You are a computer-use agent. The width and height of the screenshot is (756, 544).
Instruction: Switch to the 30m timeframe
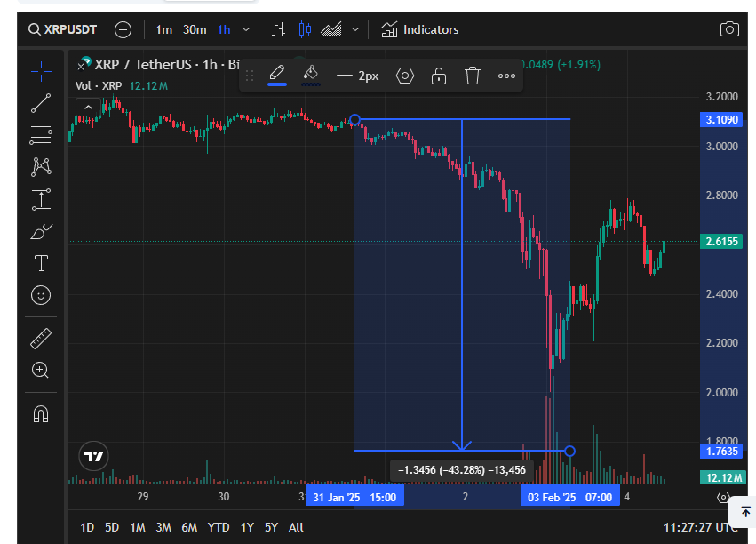click(x=195, y=29)
